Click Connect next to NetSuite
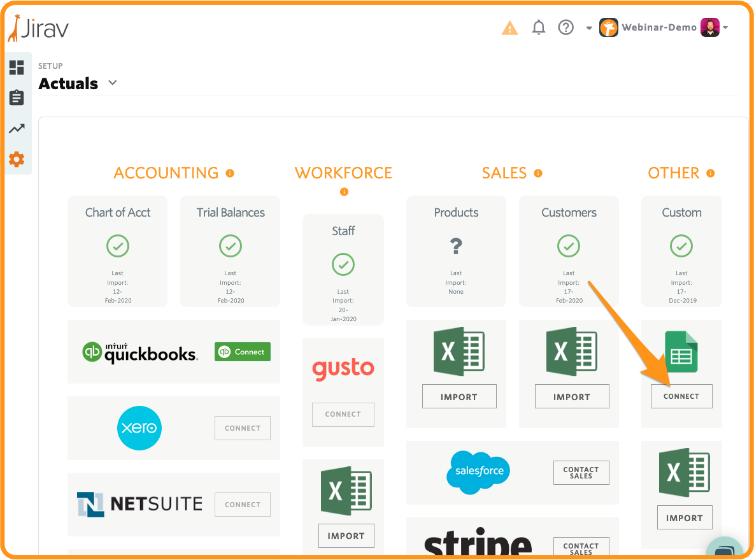The image size is (754, 560). pyautogui.click(x=243, y=505)
